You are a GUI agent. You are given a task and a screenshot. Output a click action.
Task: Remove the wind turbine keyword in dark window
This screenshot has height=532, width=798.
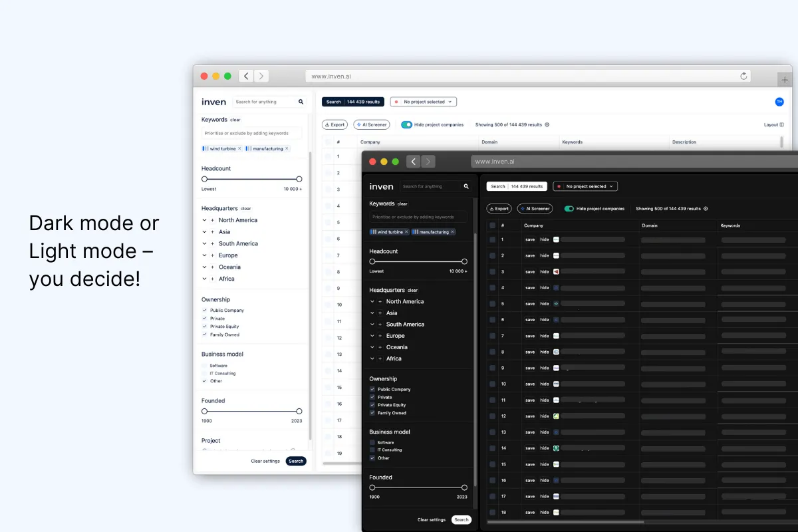tap(406, 232)
